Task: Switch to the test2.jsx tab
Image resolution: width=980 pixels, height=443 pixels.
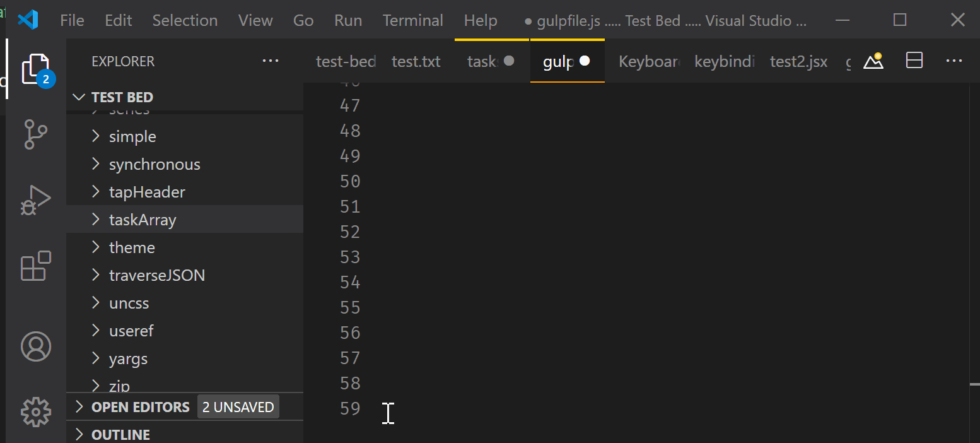Action: pos(798,61)
